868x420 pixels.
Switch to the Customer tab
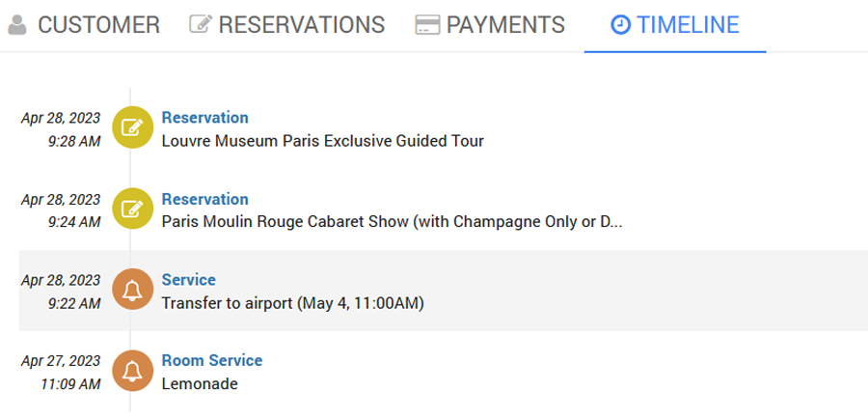coord(83,25)
